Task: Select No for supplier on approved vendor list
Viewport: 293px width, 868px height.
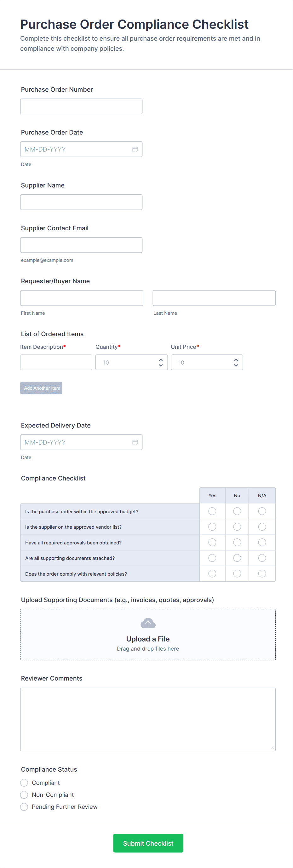Action: coord(237,527)
